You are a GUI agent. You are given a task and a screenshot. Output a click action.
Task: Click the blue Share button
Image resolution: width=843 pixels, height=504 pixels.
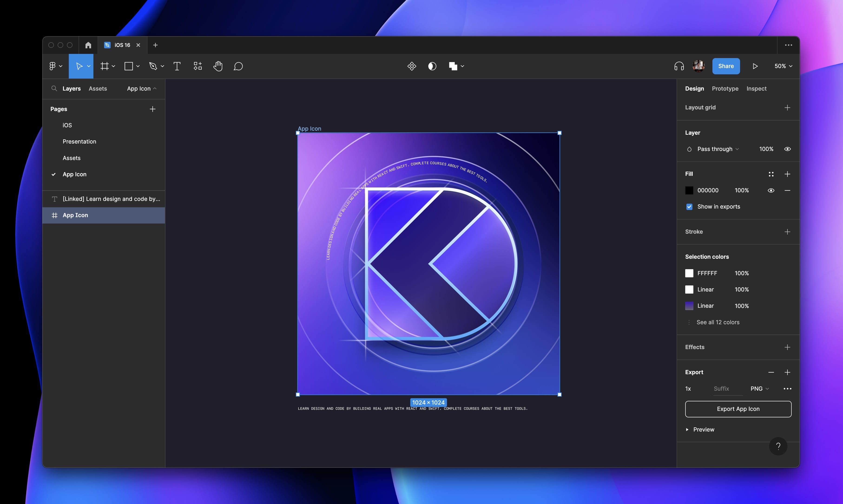tap(726, 66)
